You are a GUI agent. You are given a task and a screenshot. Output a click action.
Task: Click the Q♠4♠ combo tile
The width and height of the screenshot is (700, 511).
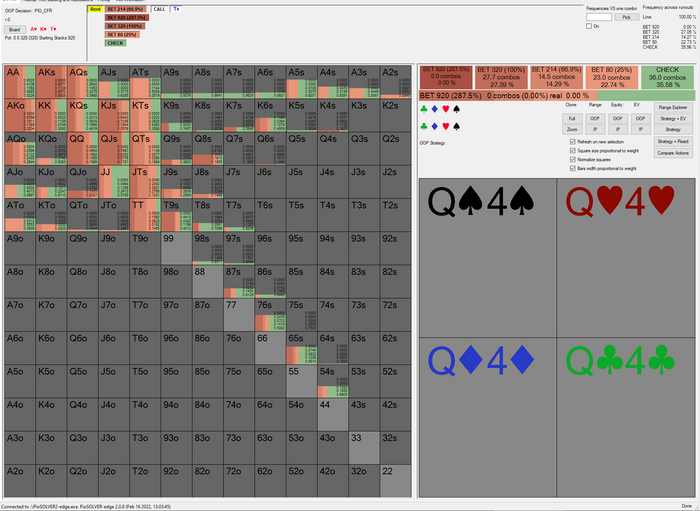[x=488, y=258]
